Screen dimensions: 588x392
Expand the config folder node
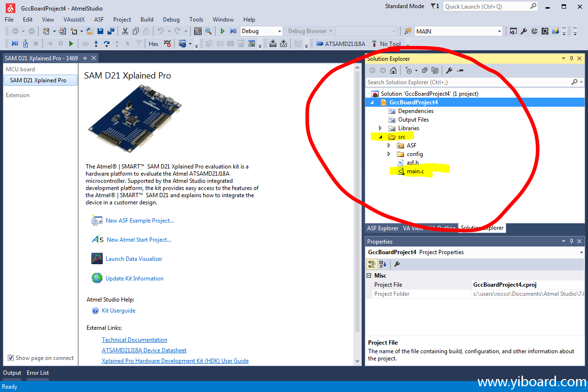(x=389, y=154)
